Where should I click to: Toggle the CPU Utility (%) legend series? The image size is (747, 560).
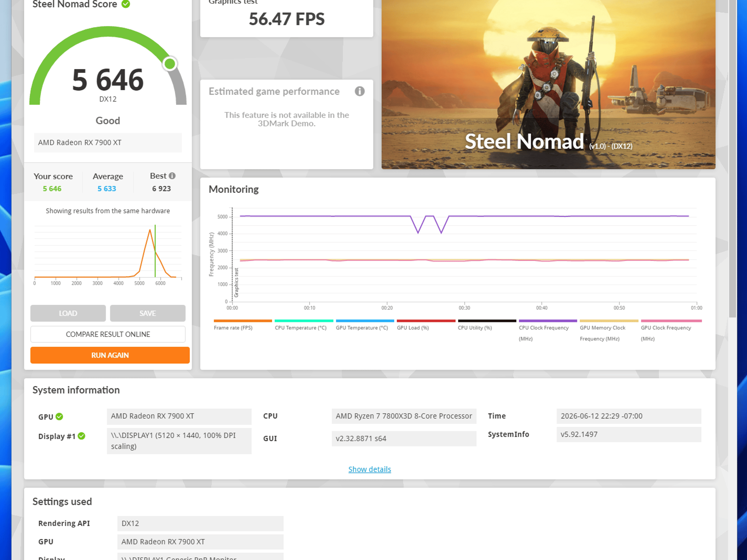(487, 325)
